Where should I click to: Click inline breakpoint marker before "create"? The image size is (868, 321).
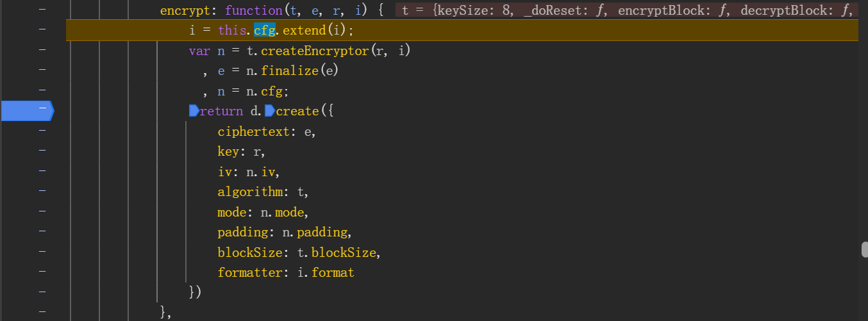270,111
